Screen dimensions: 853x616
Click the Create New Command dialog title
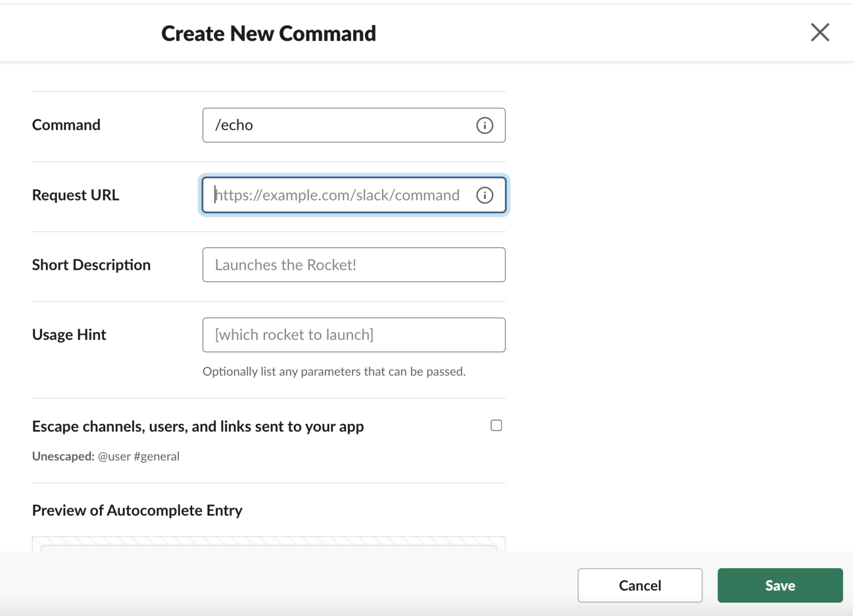(268, 33)
